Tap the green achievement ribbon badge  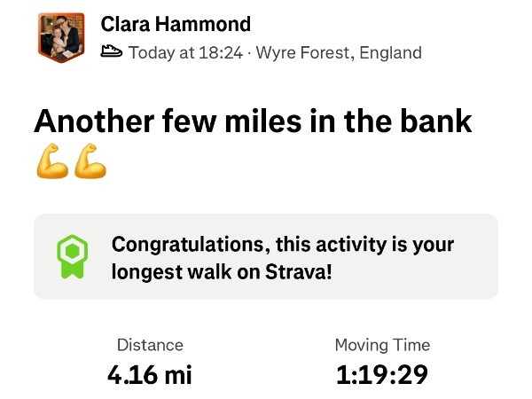pyautogui.click(x=72, y=257)
